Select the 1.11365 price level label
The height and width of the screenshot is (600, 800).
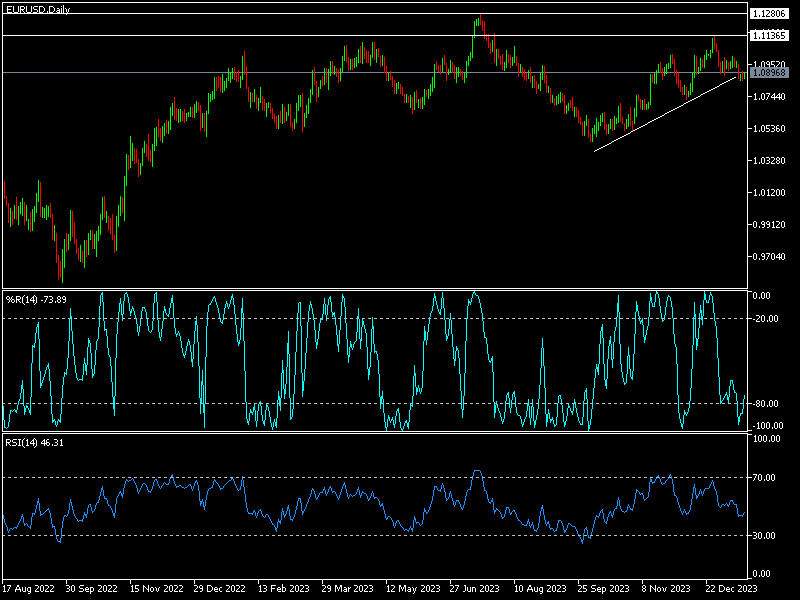[769, 35]
